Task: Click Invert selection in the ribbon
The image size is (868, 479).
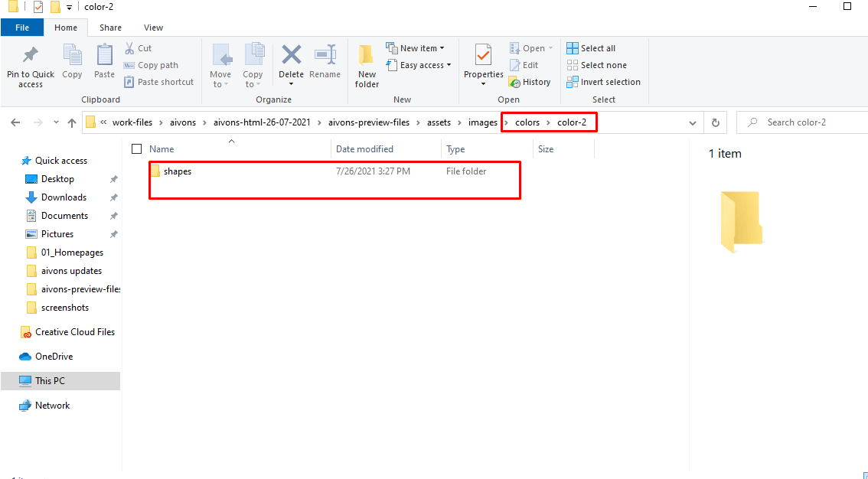Action: 603,82
